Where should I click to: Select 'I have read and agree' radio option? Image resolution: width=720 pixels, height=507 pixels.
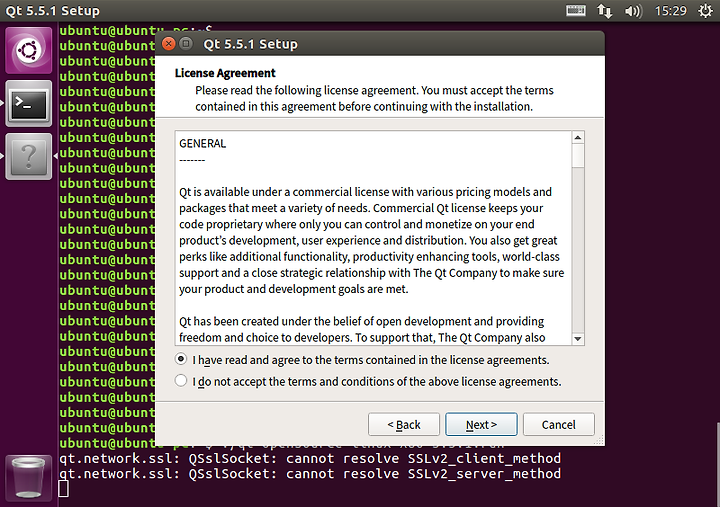pyautogui.click(x=181, y=359)
